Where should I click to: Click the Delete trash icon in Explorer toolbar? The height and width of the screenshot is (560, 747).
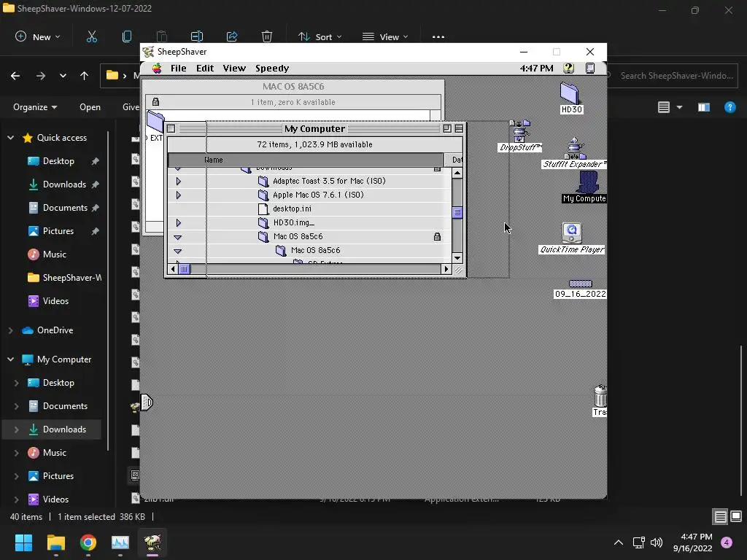pos(267,36)
